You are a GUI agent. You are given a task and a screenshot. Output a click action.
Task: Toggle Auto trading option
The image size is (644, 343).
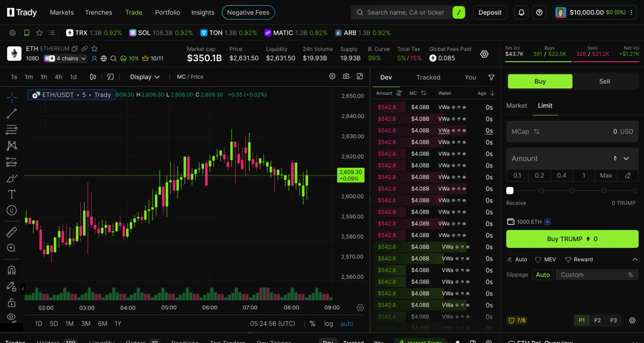coord(517,259)
